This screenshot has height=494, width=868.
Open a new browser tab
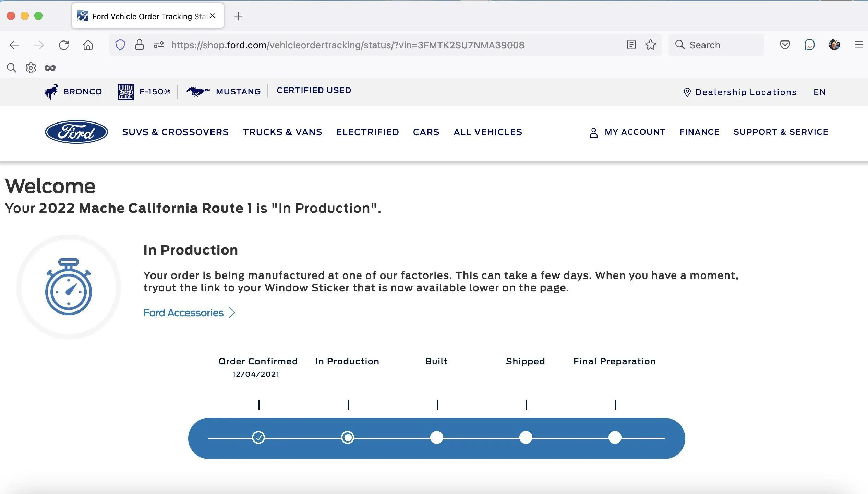tap(238, 16)
